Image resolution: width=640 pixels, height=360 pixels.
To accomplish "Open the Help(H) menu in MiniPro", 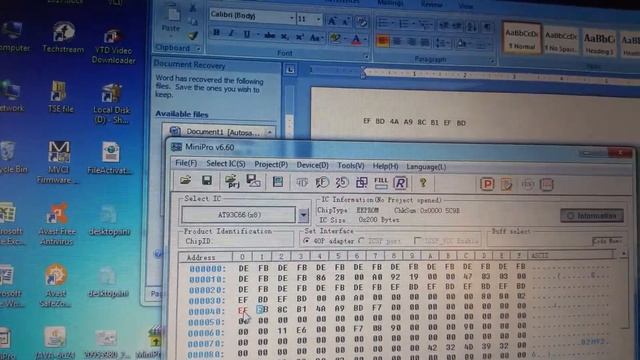I will click(x=385, y=166).
